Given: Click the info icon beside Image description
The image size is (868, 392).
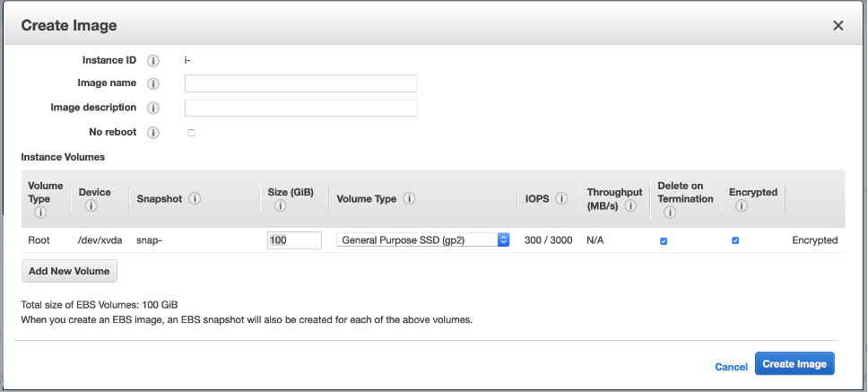Looking at the screenshot, I should pyautogui.click(x=153, y=108).
